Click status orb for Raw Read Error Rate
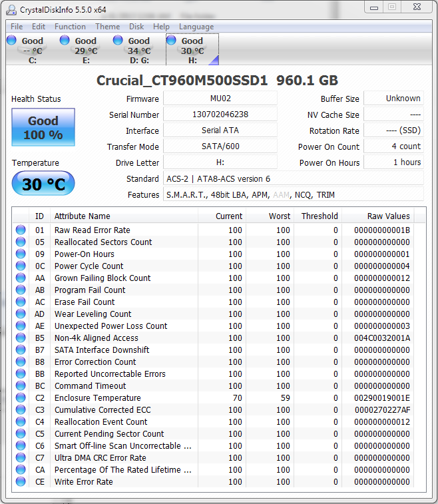Image resolution: width=438 pixels, height=504 pixels. click(21, 230)
